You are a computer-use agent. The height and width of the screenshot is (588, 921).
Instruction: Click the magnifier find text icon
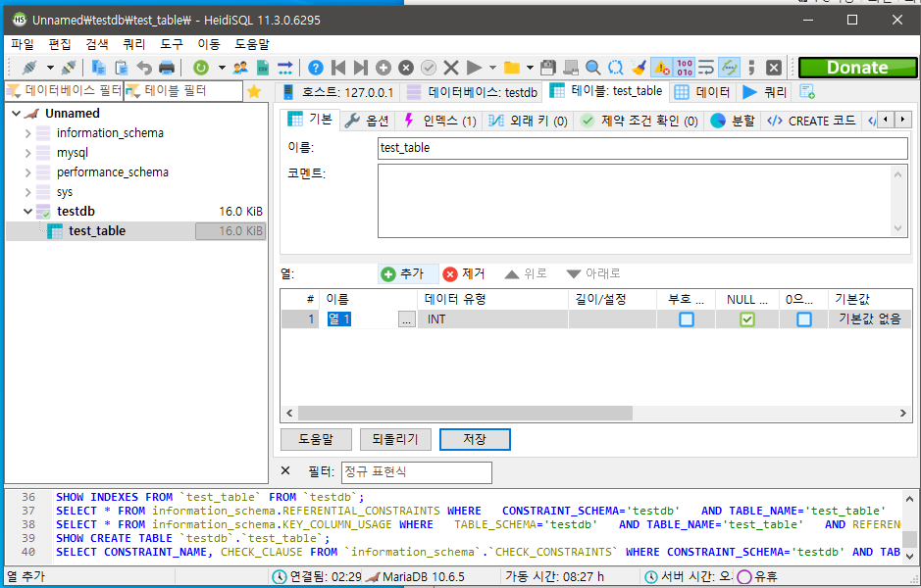point(593,68)
